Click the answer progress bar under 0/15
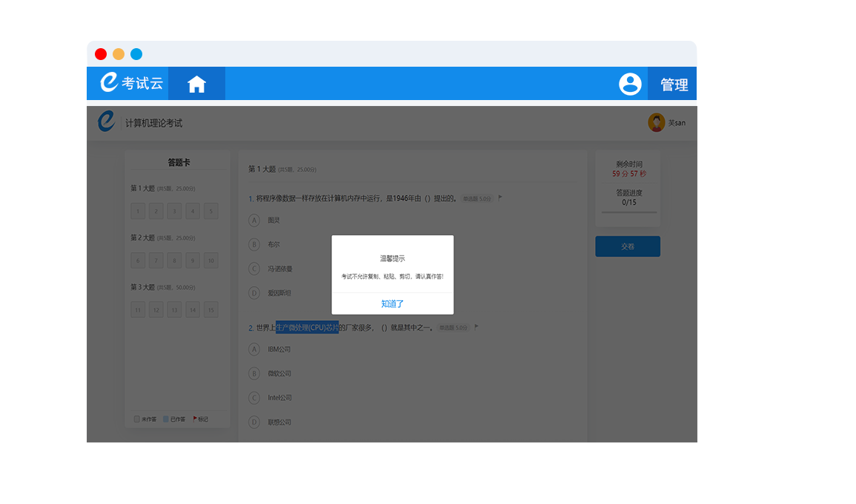 pos(628,213)
